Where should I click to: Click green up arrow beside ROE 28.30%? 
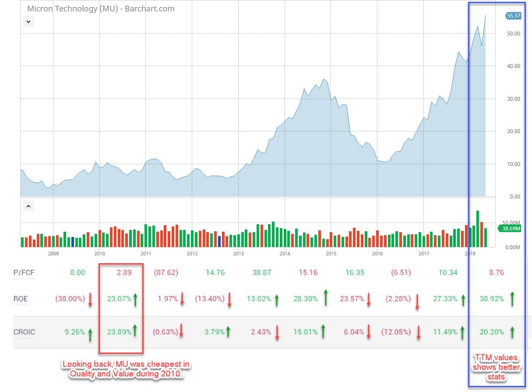[x=324, y=297]
